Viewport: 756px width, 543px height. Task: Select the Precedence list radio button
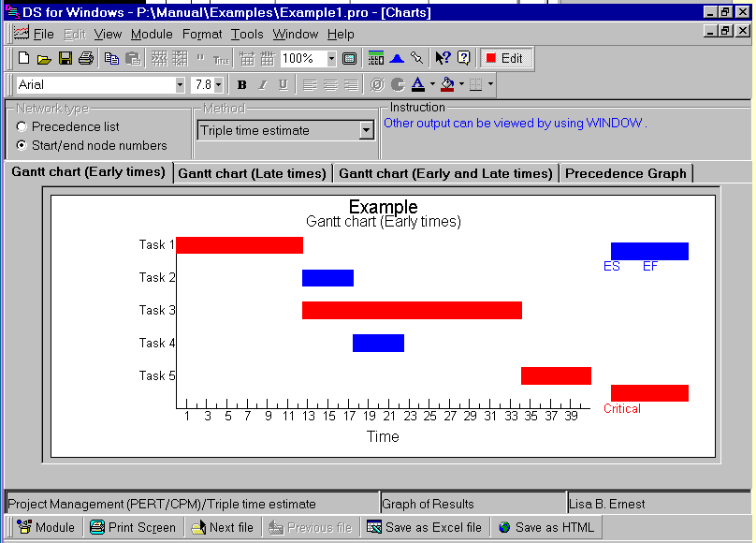[22, 126]
